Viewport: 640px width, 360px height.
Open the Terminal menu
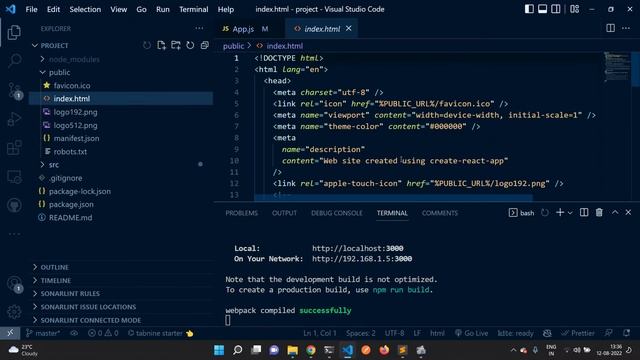[x=193, y=9]
